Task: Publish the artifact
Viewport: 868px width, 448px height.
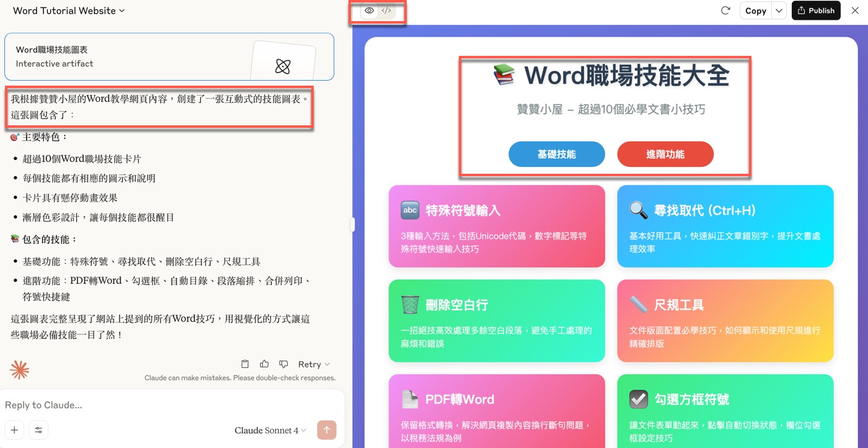Action: (x=815, y=11)
